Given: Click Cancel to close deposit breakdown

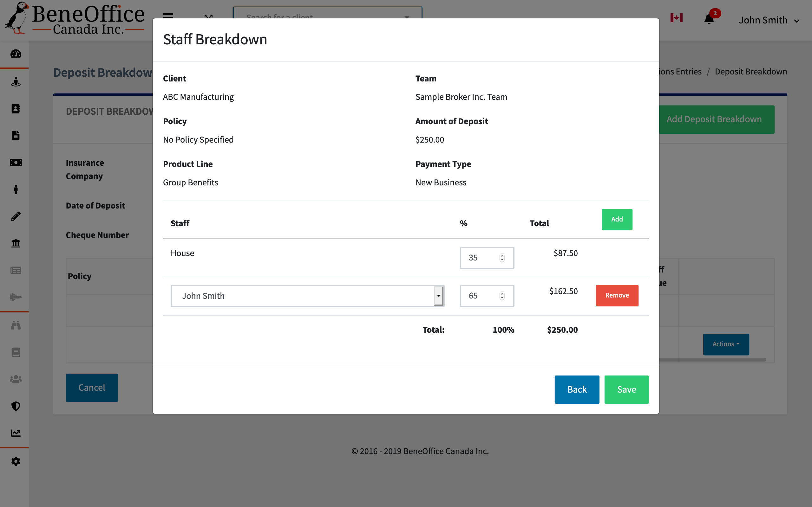Looking at the screenshot, I should tap(92, 387).
